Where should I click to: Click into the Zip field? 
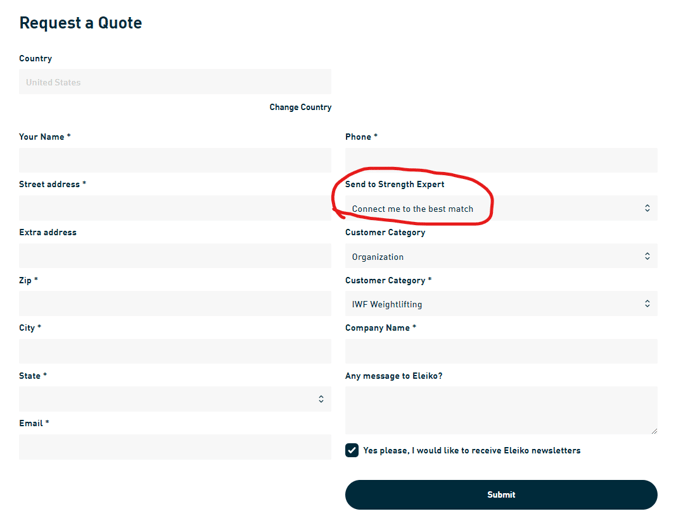(x=175, y=303)
